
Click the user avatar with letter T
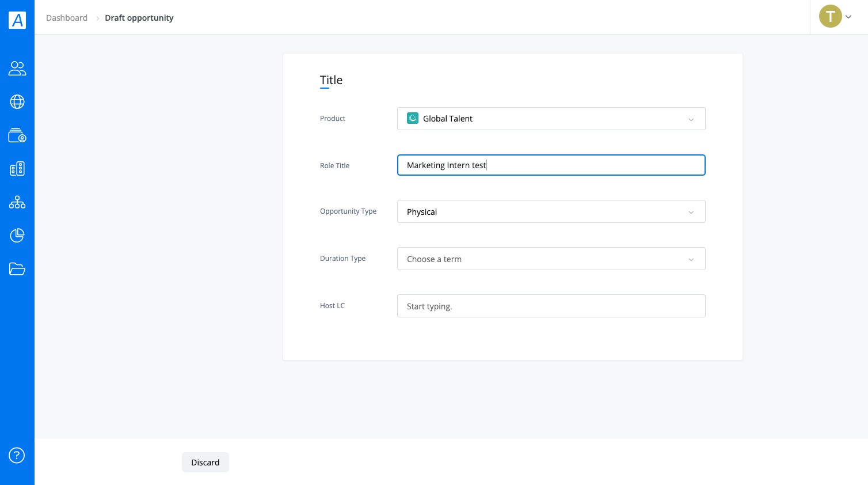(x=830, y=17)
